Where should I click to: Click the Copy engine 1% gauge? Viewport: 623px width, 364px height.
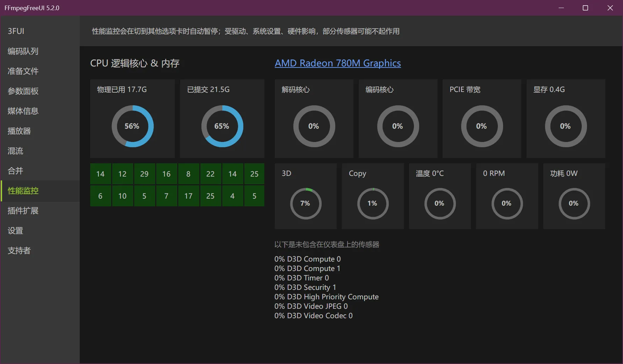click(x=373, y=204)
